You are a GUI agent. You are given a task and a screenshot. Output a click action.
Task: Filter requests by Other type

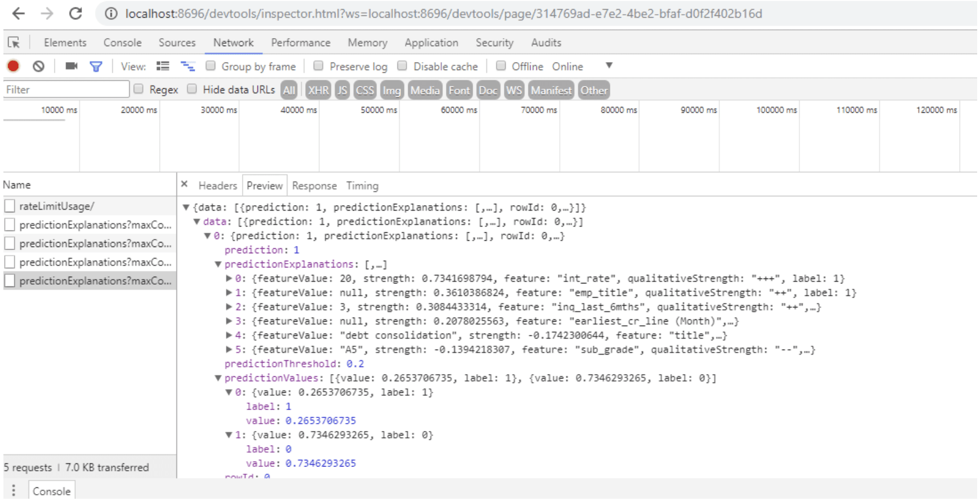pyautogui.click(x=594, y=90)
